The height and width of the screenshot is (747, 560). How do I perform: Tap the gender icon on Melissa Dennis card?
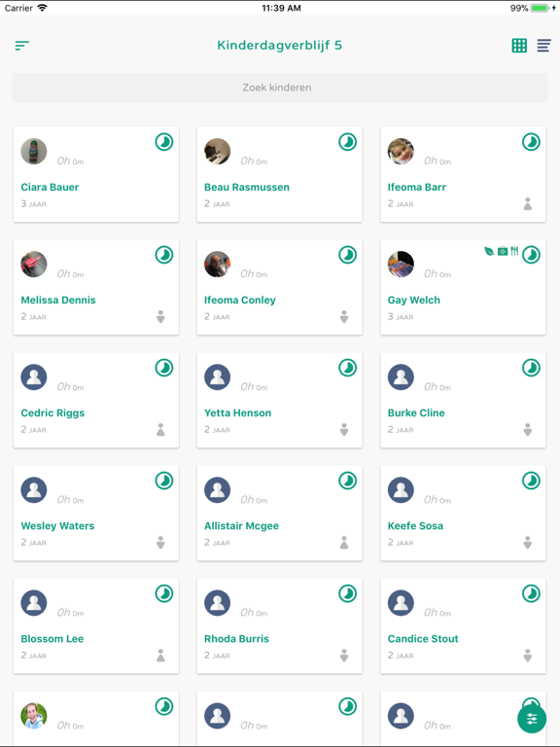coord(160,317)
